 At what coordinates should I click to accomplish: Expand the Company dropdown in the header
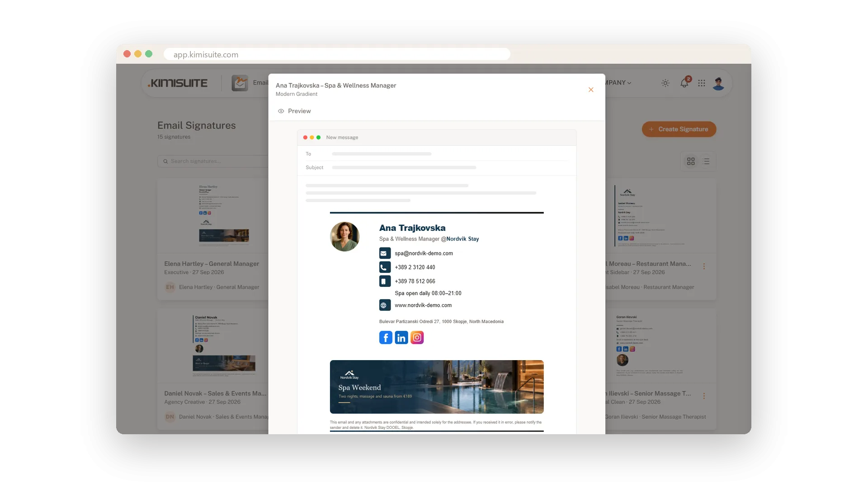coord(619,83)
